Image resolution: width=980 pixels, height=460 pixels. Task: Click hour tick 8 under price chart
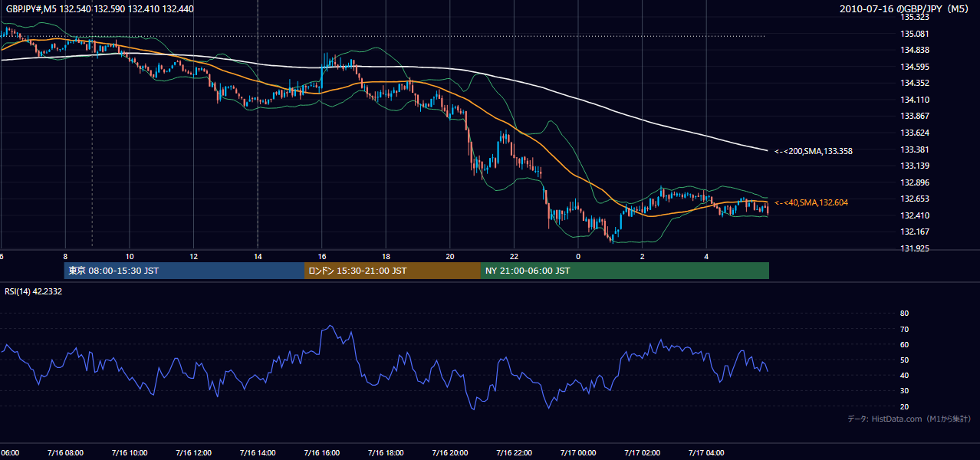[x=65, y=256]
